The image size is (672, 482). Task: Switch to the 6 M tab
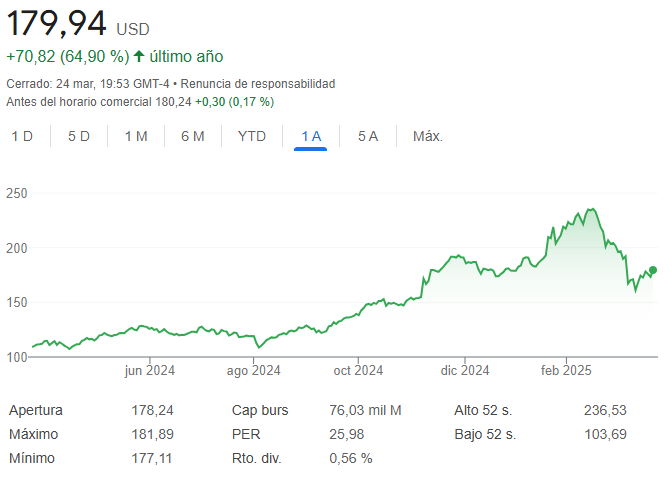(x=193, y=136)
